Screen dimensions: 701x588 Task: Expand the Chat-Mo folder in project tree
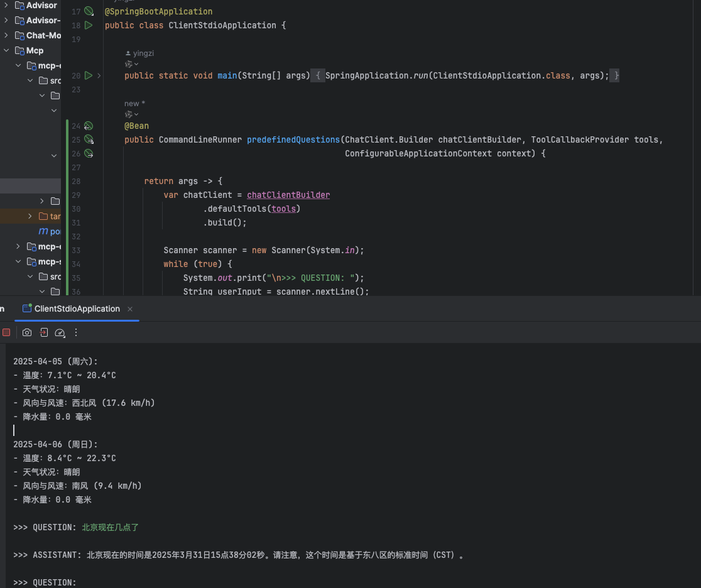click(x=7, y=35)
